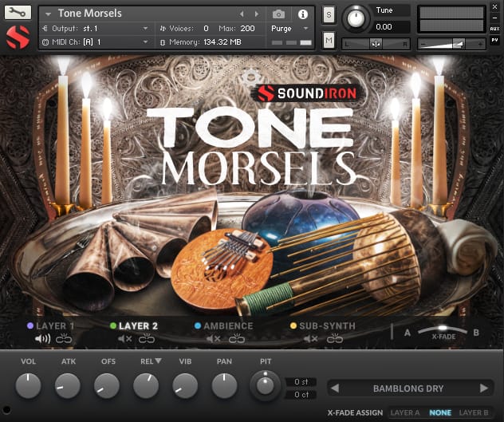Click the link icon under Sub-Synth
This screenshot has width=504, height=422.
tap(335, 339)
